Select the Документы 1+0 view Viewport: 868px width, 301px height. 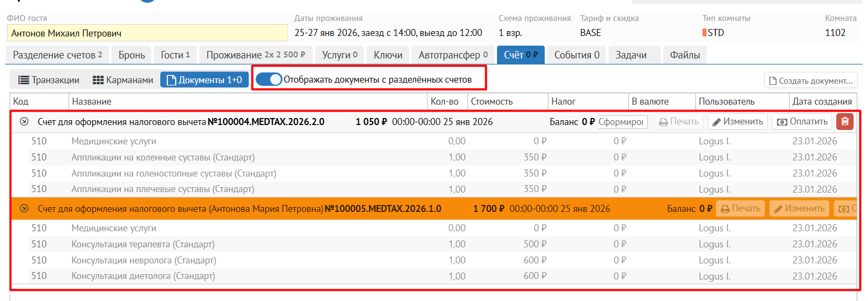204,80
